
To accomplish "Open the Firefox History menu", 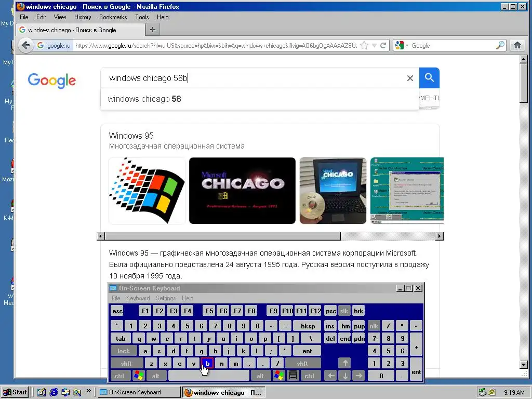I will coord(83,17).
